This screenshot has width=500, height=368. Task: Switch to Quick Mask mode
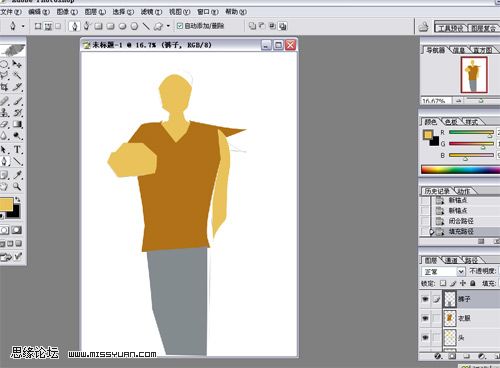[x=16, y=230]
